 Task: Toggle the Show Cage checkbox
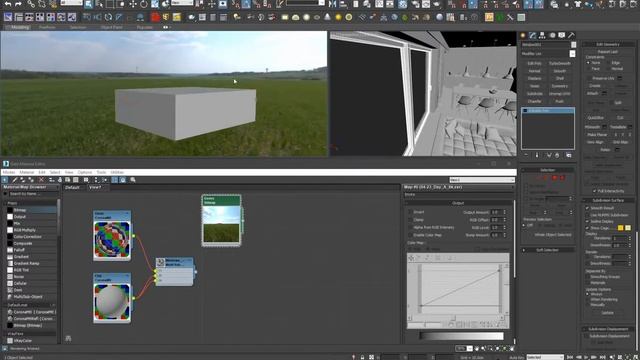coord(587,228)
